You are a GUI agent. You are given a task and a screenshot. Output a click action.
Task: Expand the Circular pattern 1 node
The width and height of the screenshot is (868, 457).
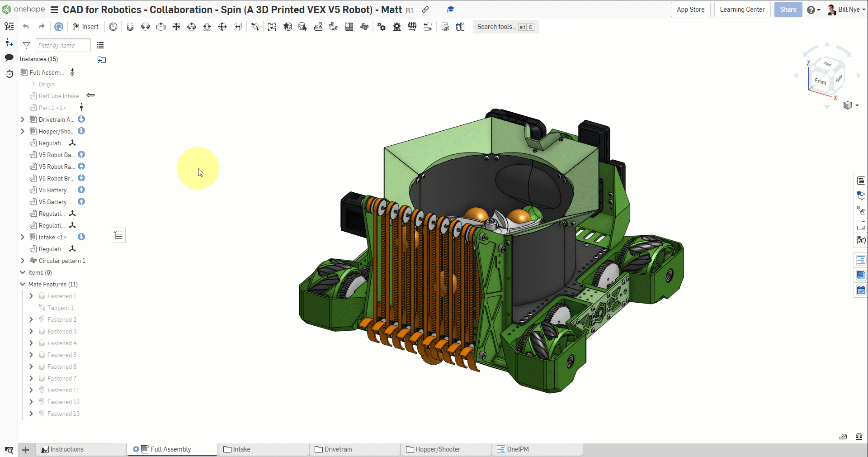pos(23,261)
